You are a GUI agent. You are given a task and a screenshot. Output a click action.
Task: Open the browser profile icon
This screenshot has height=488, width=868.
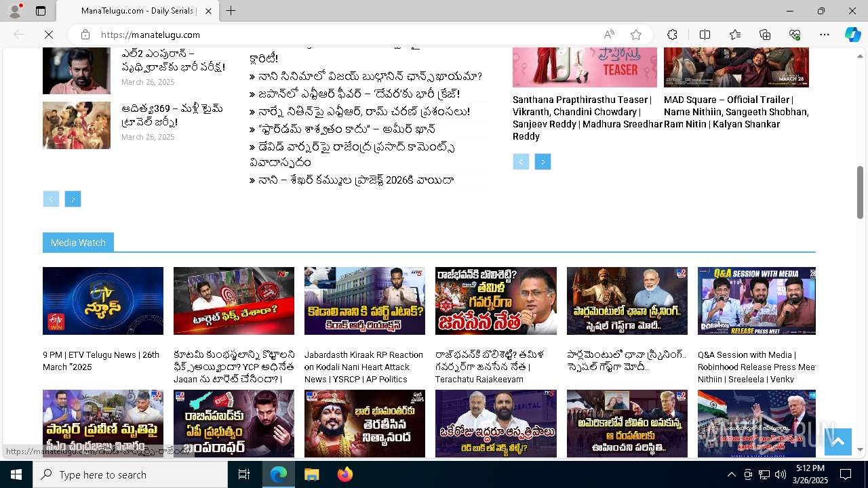(15, 11)
